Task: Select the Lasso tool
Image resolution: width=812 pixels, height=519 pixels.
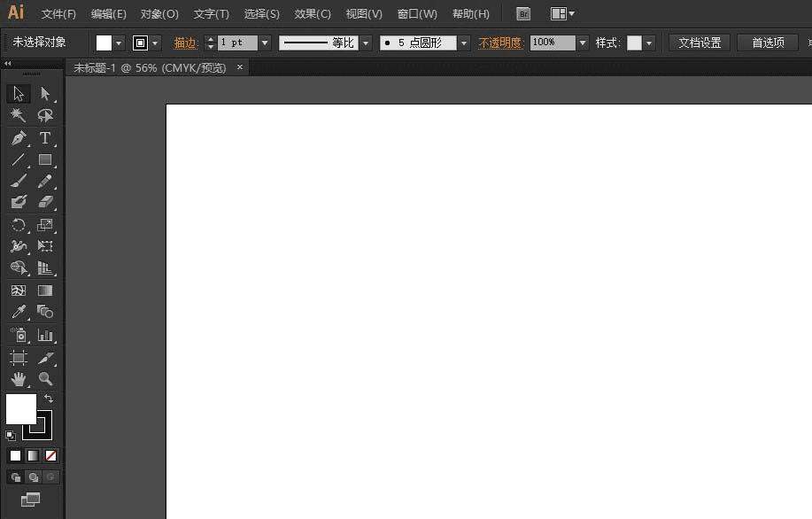Action: point(45,115)
